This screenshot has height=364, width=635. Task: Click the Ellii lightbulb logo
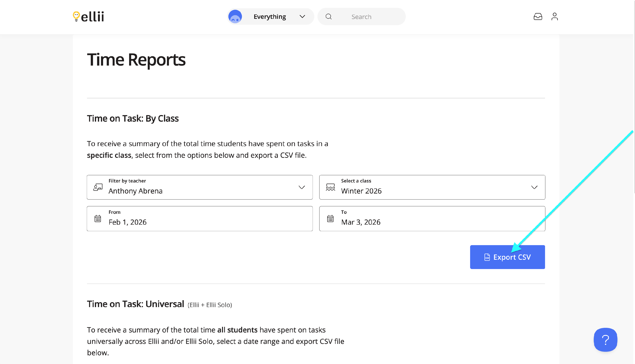(76, 16)
